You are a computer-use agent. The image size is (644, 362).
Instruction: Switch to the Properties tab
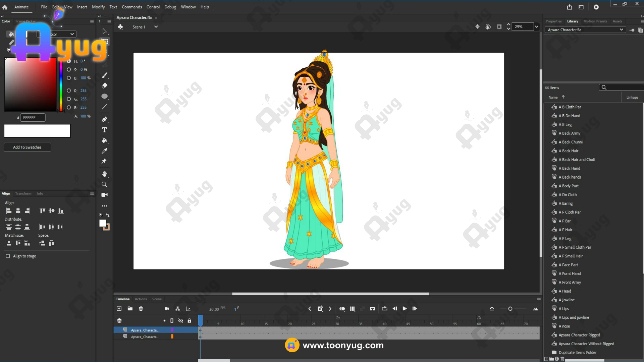coord(553,21)
